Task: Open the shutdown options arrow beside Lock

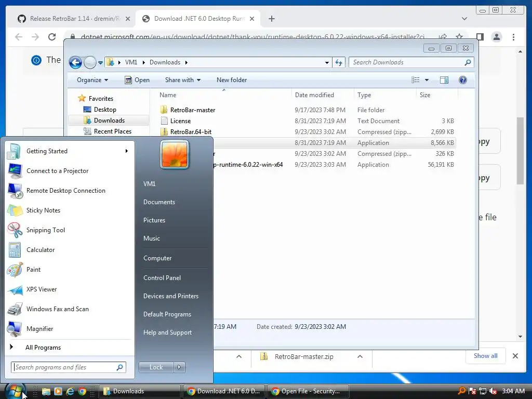Action: pyautogui.click(x=179, y=367)
